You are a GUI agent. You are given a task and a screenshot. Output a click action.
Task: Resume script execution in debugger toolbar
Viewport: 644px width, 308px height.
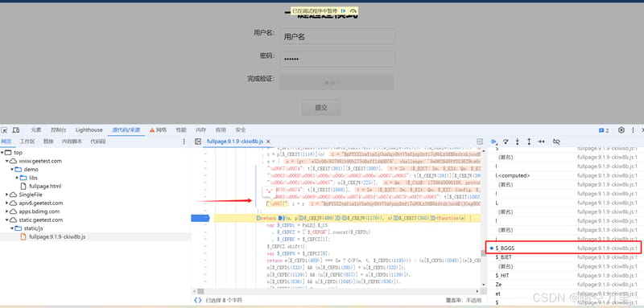[494, 142]
